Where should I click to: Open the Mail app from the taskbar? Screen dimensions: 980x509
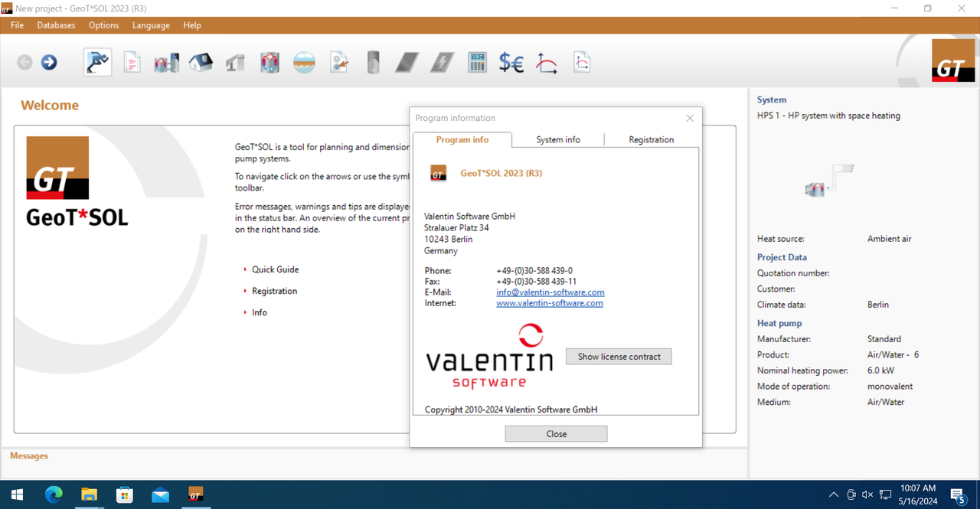160,495
